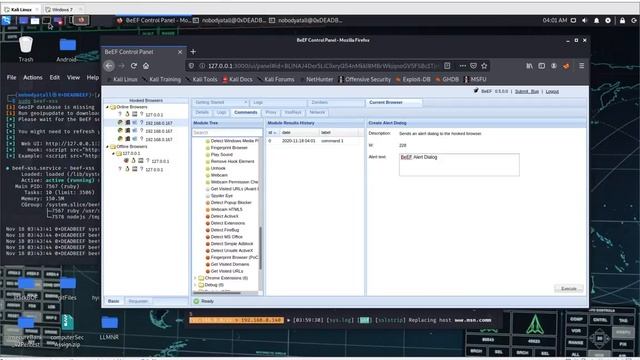Viewport: 640px width, 360px height.
Task: Click Submit Bug link in BeEF header
Action: click(527, 91)
